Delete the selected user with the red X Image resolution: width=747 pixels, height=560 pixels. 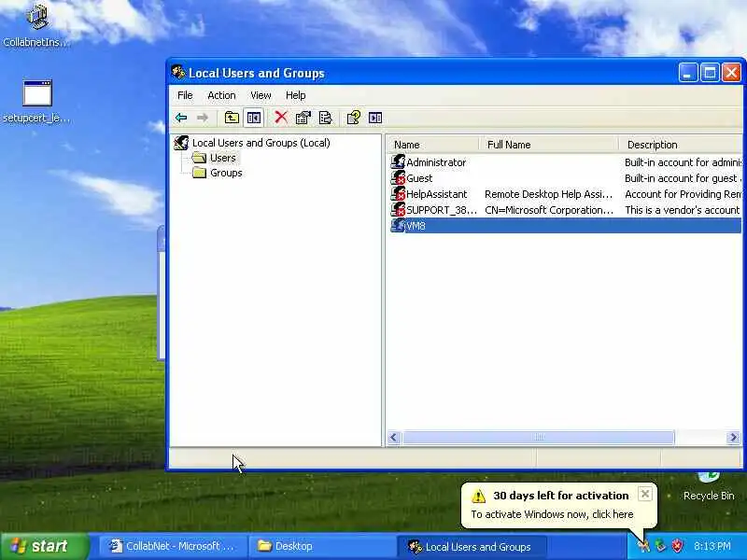click(x=281, y=118)
